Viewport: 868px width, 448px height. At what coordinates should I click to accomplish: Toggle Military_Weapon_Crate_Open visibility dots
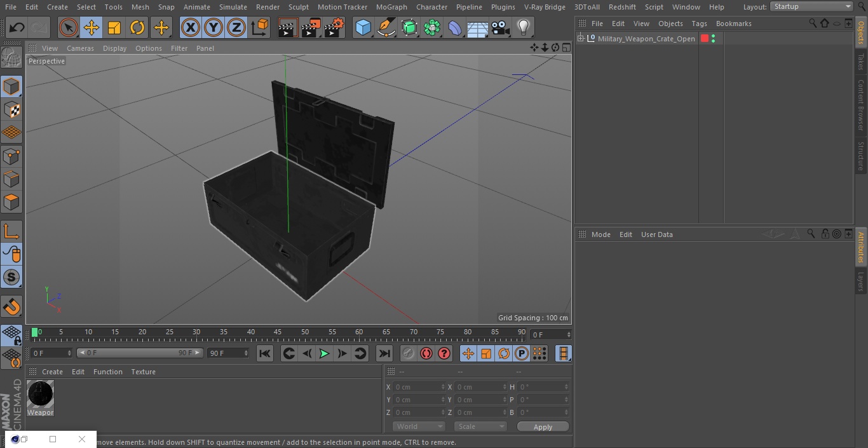(713, 39)
